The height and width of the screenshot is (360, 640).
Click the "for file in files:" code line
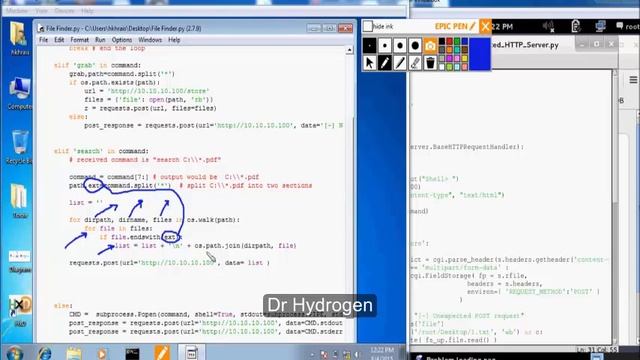point(118,229)
